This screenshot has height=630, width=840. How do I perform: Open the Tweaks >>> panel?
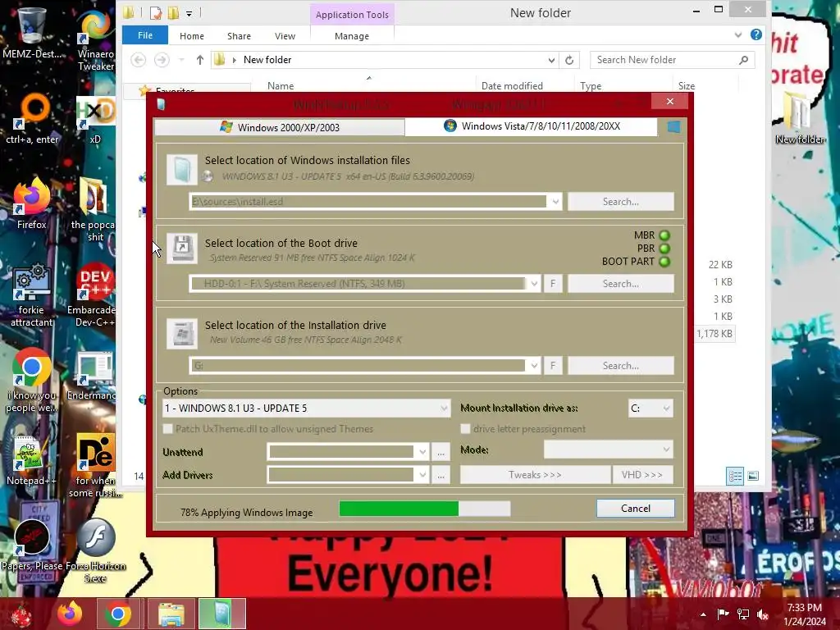tap(535, 475)
